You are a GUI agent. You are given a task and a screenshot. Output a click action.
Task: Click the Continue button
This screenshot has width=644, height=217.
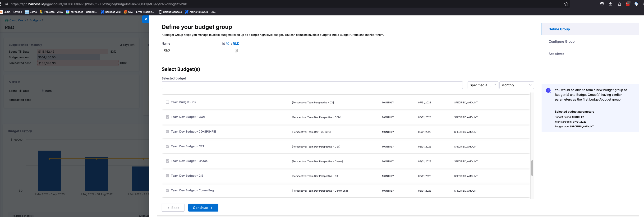[203, 208]
